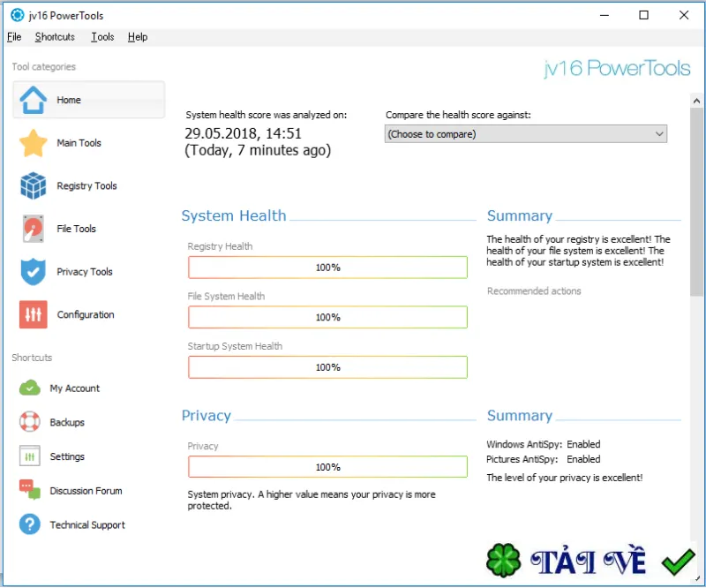The height and width of the screenshot is (588, 706).
Task: Click the "Registry Health" label
Action: (x=220, y=246)
